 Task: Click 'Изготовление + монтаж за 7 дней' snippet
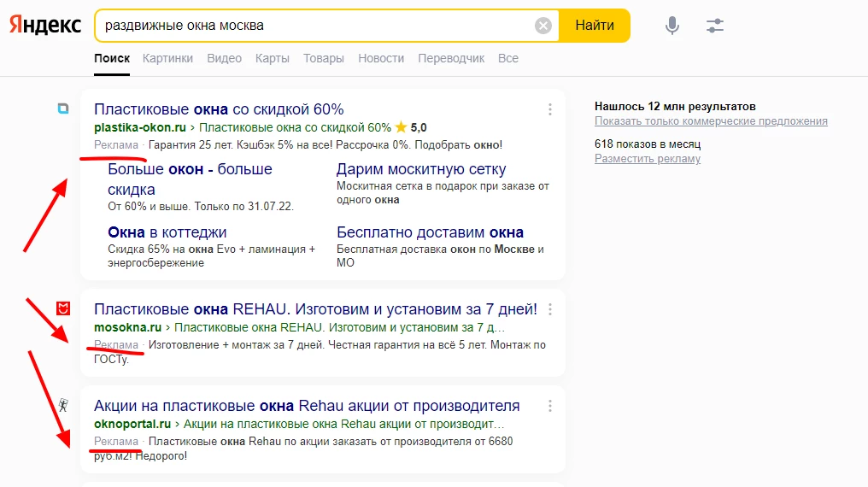[320, 351]
